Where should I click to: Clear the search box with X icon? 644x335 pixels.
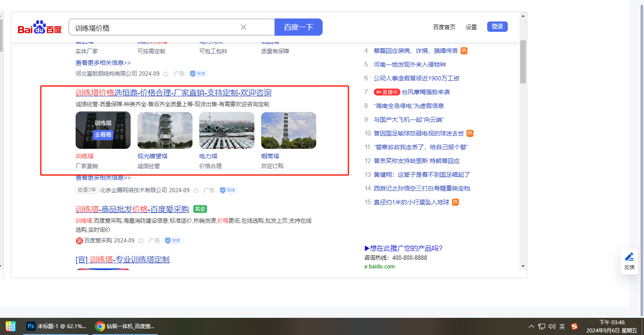243,27
